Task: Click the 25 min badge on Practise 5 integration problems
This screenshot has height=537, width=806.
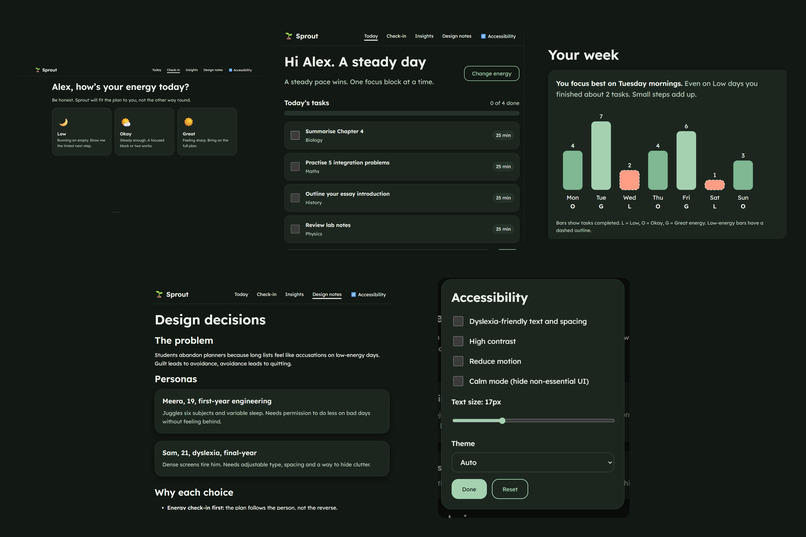Action: pyautogui.click(x=503, y=166)
